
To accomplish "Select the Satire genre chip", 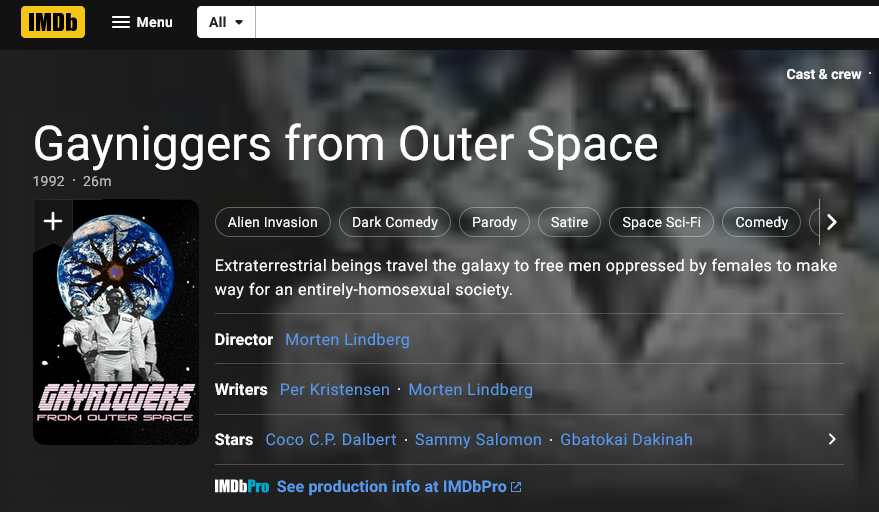I will point(569,222).
